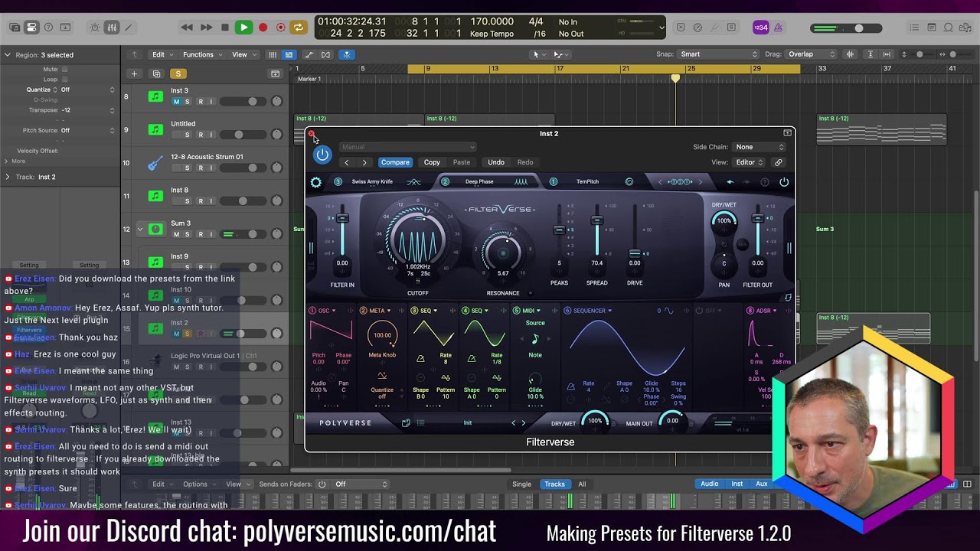Image resolution: width=980 pixels, height=551 pixels.
Task: Select the TemPitch filter tab
Action: point(587,182)
